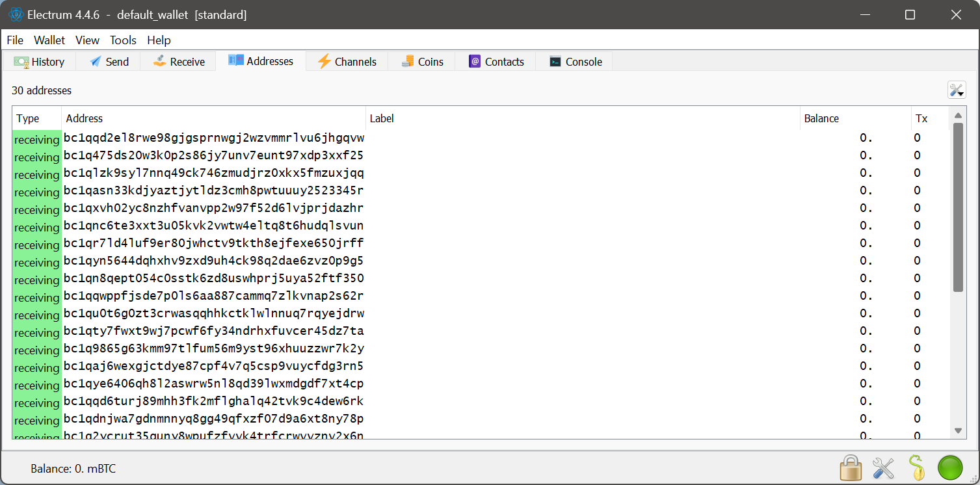Select the address ending in 2523345r
980x485 pixels.
coord(214,190)
